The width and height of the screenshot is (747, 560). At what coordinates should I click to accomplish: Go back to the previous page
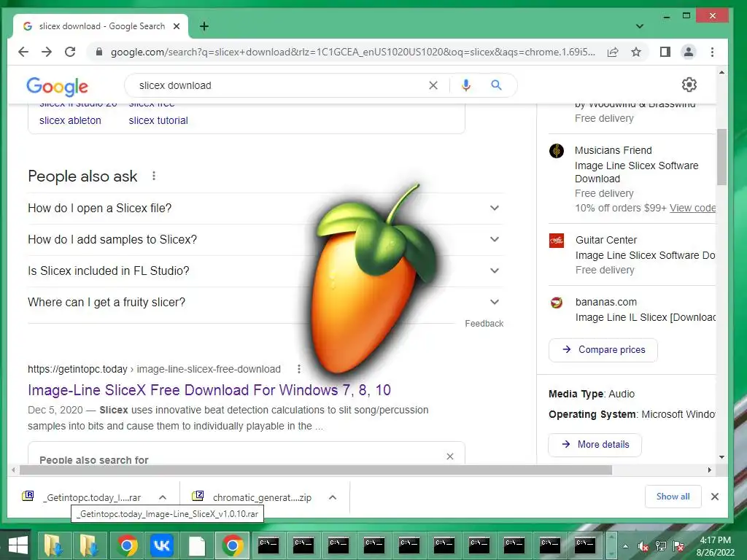(23, 52)
